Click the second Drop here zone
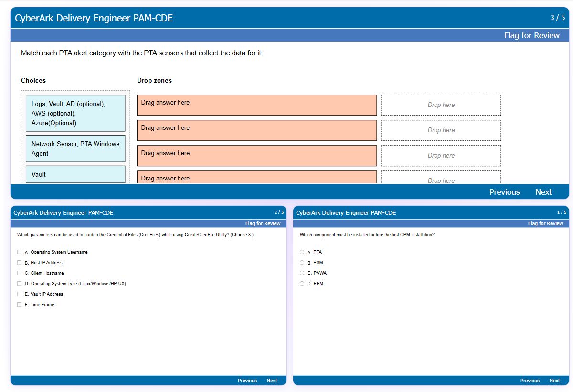Image resolution: width=573 pixels, height=392 pixels. click(x=441, y=130)
